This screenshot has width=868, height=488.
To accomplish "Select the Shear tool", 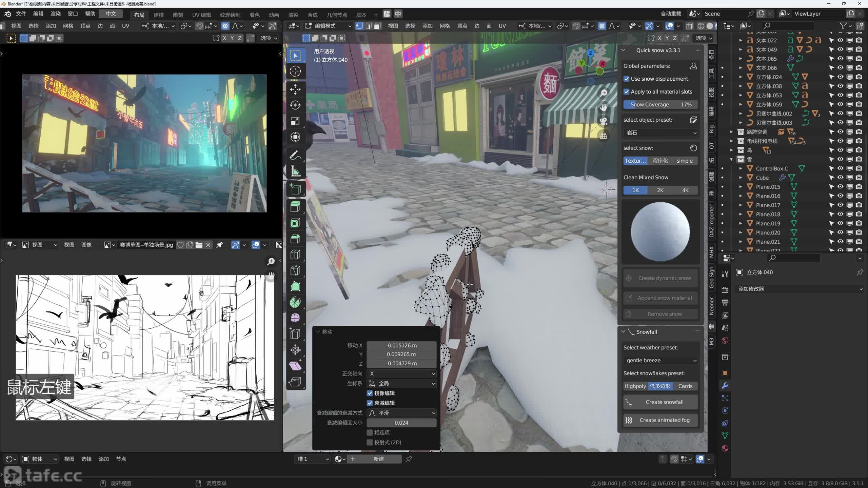I will (295, 366).
